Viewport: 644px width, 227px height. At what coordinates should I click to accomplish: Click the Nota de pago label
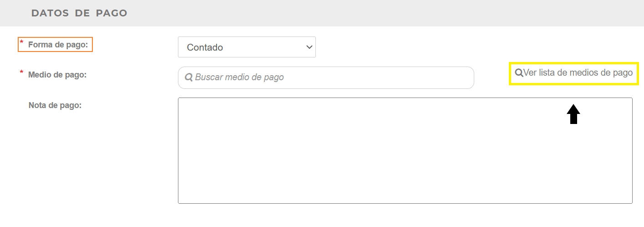click(55, 105)
